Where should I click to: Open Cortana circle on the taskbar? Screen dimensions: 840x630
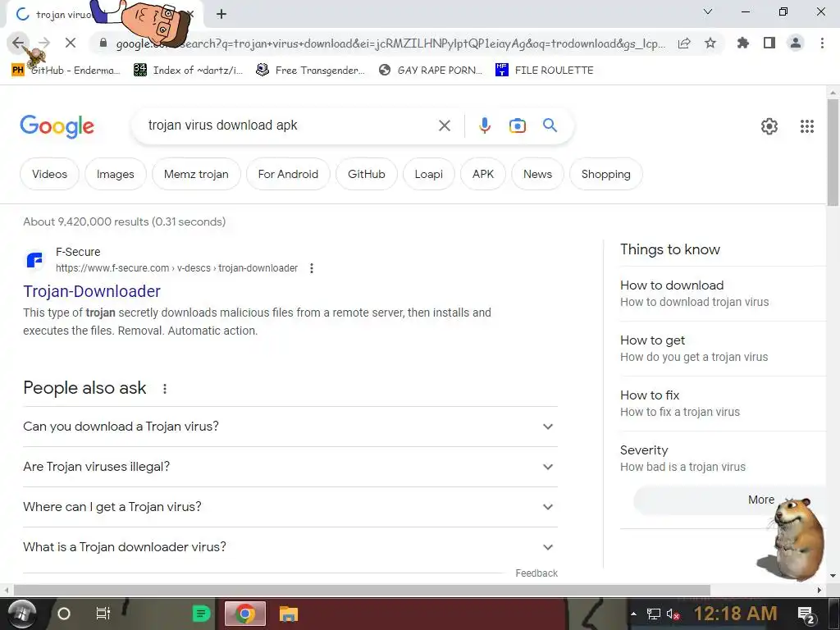point(64,614)
